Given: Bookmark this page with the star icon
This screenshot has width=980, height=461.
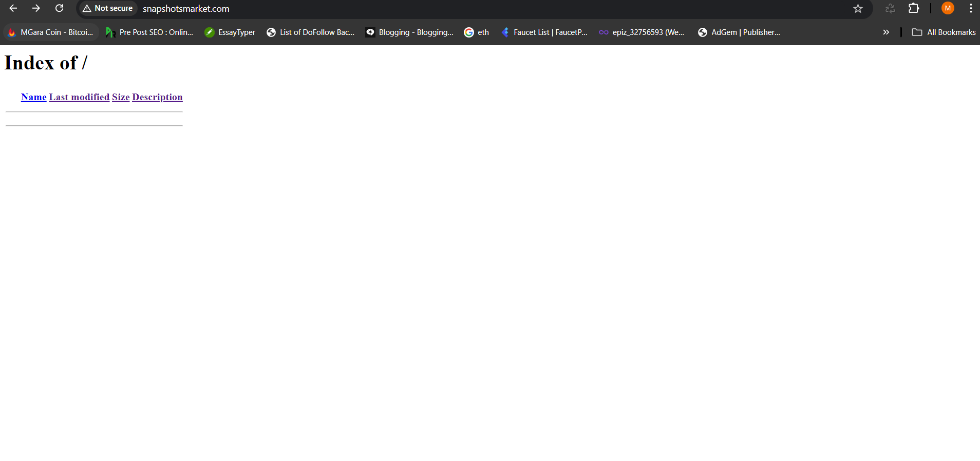Looking at the screenshot, I should (x=858, y=8).
